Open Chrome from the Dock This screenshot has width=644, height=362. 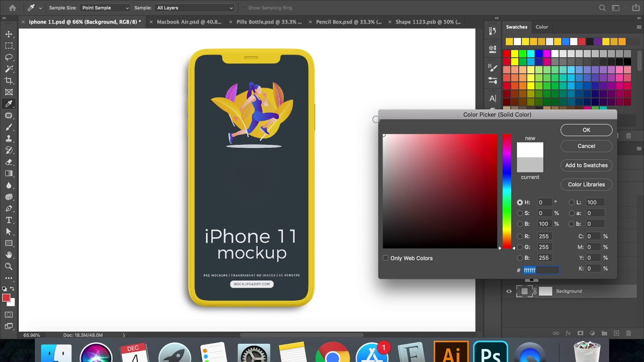[x=333, y=352]
